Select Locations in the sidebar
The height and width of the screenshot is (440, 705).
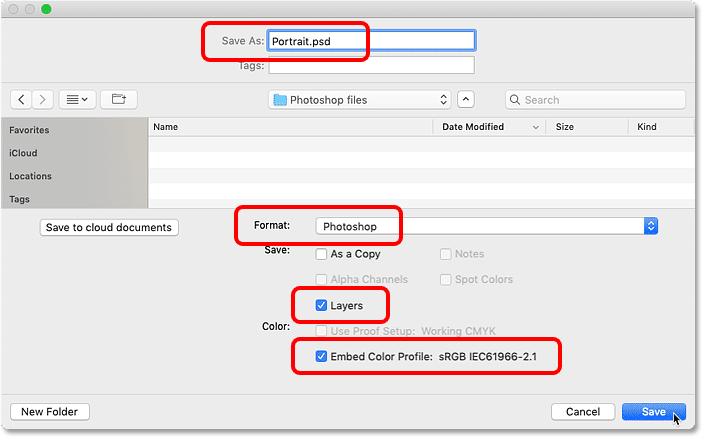pyautogui.click(x=31, y=176)
